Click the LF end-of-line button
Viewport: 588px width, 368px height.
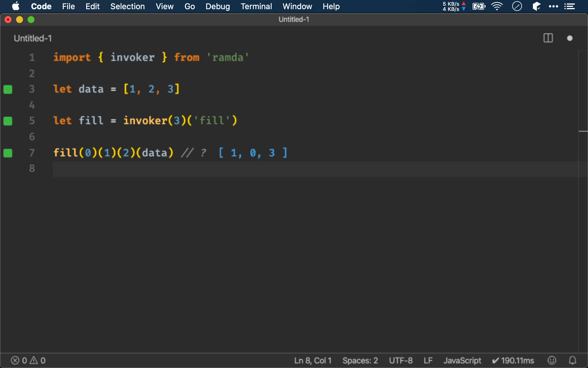[428, 360]
